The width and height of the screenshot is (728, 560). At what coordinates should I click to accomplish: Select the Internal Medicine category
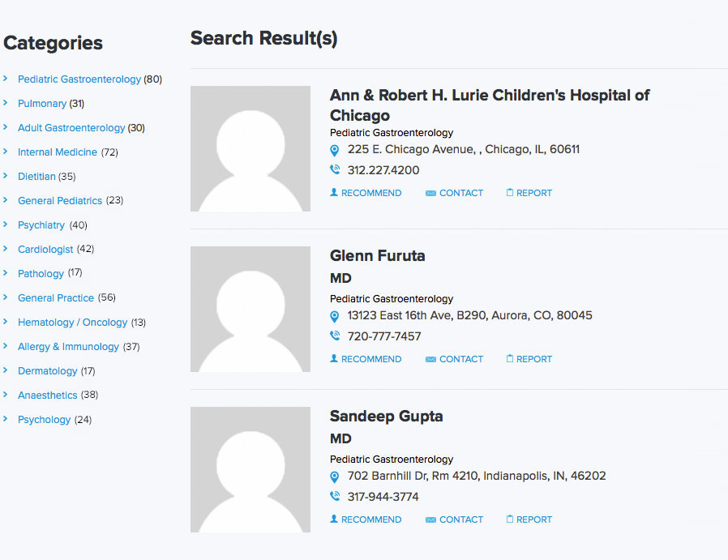[58, 152]
